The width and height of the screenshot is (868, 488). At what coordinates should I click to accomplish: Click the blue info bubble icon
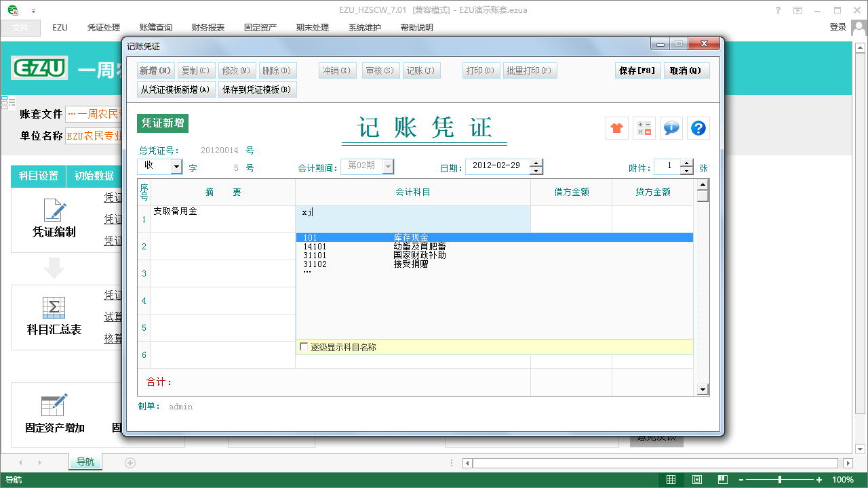click(x=671, y=127)
